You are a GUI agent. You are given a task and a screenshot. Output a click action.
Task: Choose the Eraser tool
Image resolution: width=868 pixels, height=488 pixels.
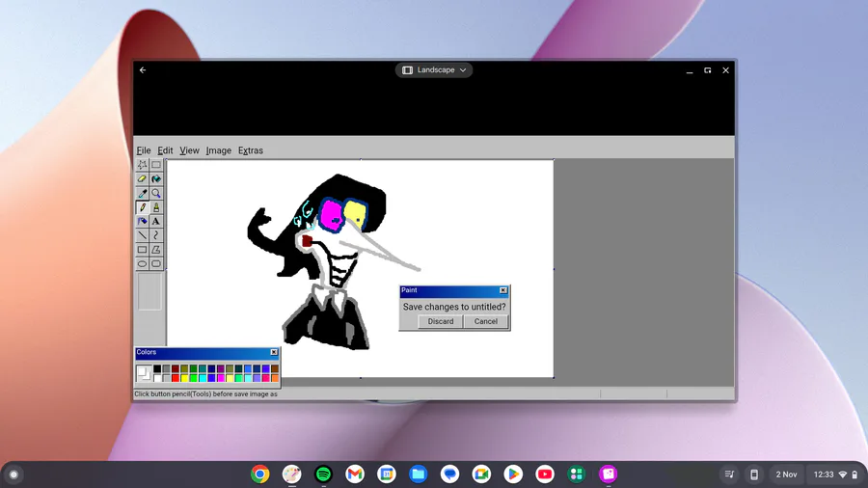point(143,178)
